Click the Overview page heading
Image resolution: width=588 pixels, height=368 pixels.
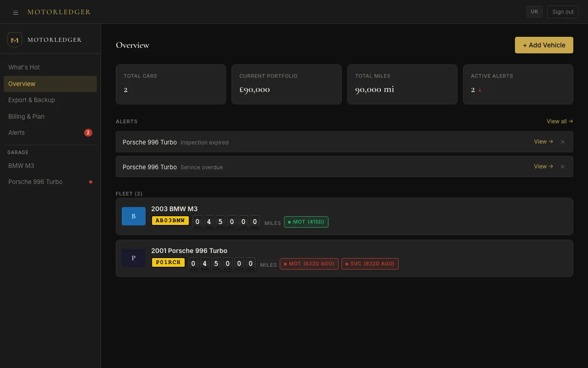coord(133,45)
